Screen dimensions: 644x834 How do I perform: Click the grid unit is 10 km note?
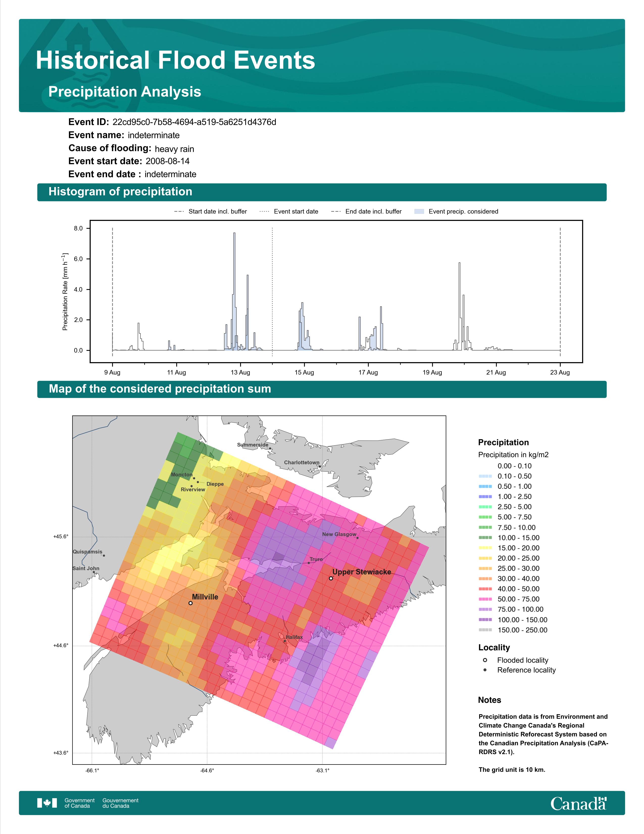[512, 770]
